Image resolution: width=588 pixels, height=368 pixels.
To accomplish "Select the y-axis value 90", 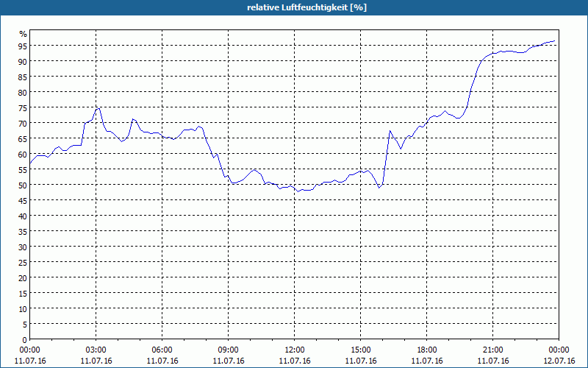I will 23,62.
